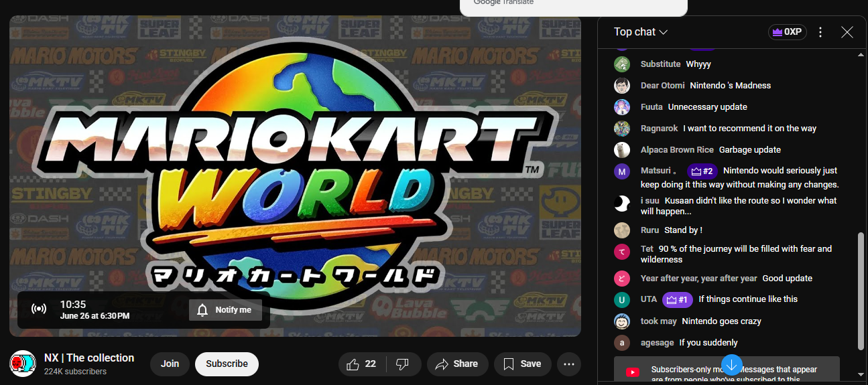Viewport: 868px width, 385px height.
Task: Click Alpaca Brown Rice's chat avatar
Action: [622, 150]
